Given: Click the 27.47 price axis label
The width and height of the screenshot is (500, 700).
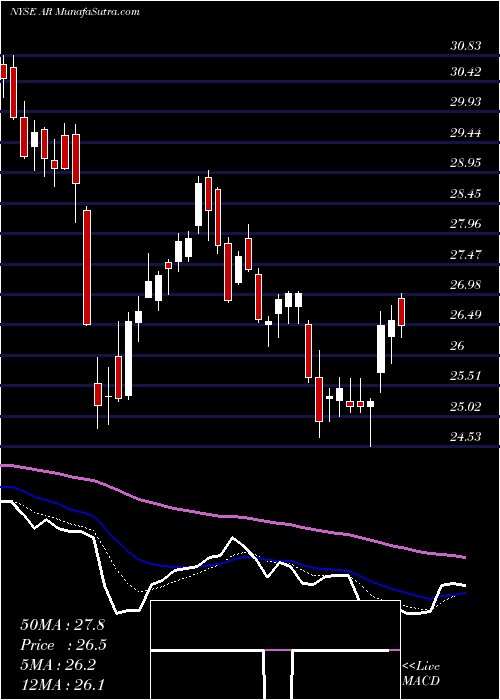Looking at the screenshot, I should click(465, 255).
